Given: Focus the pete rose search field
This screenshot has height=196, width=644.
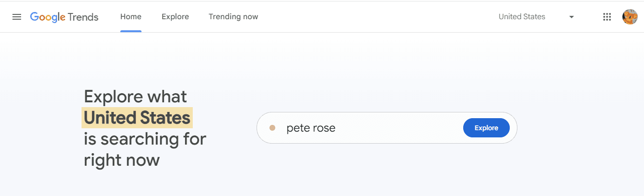Looking at the screenshot, I should [x=311, y=128].
